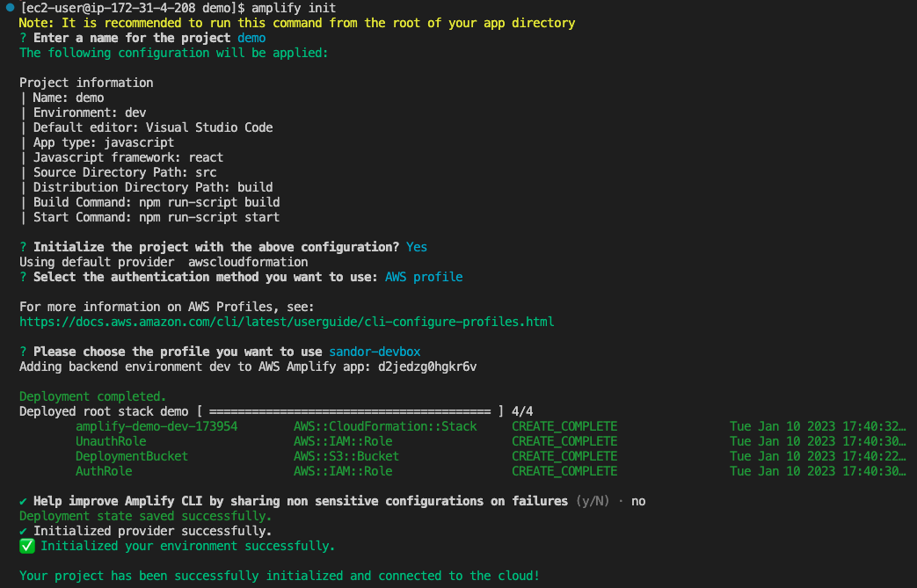Click the checkmark beside 'Initialized provider successfully'

24,530
